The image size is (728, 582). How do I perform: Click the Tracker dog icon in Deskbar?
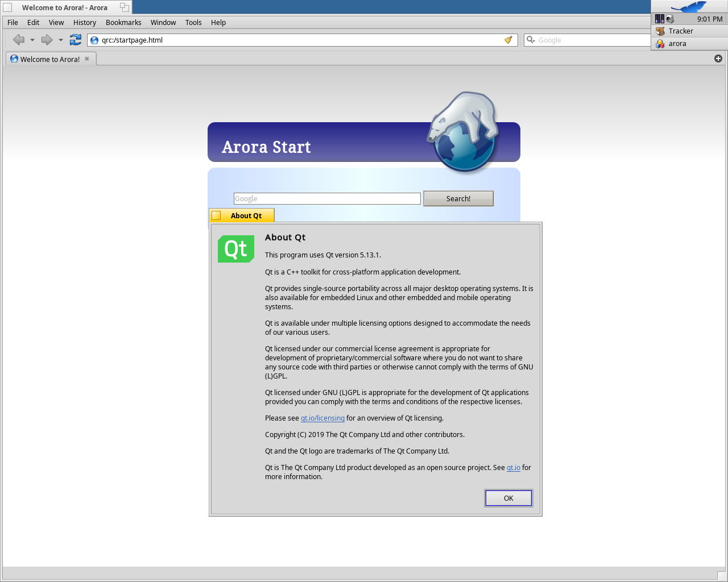[660, 31]
